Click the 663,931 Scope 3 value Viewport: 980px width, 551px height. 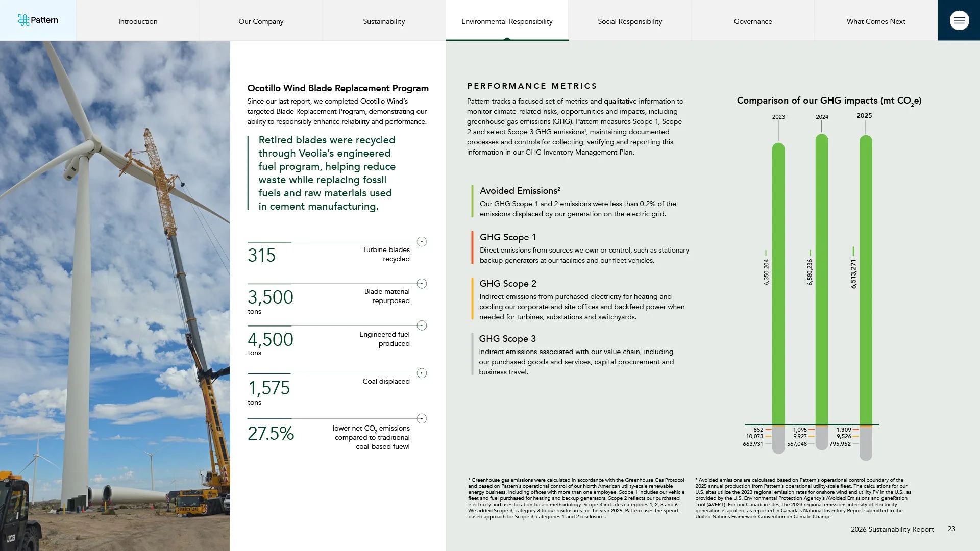pos(753,444)
